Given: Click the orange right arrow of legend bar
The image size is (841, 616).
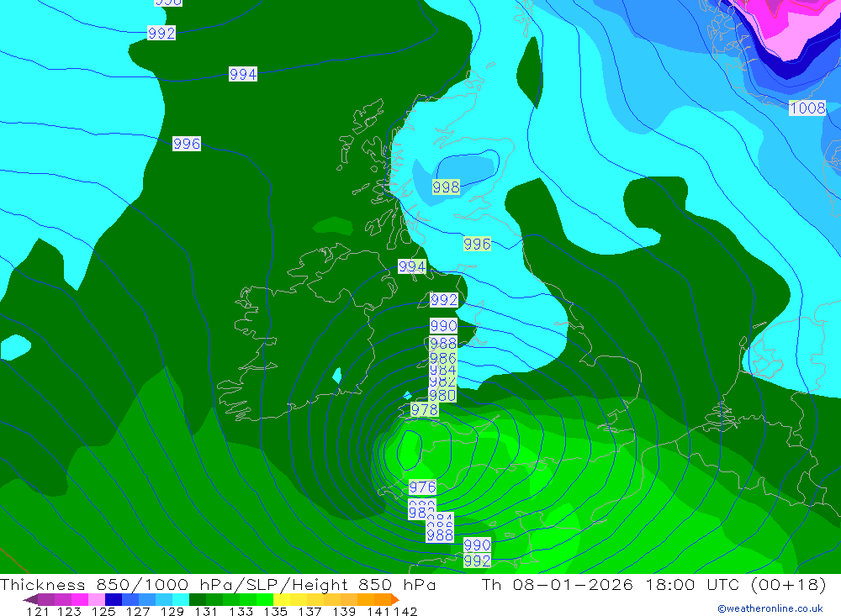Looking at the screenshot, I should tap(395, 599).
